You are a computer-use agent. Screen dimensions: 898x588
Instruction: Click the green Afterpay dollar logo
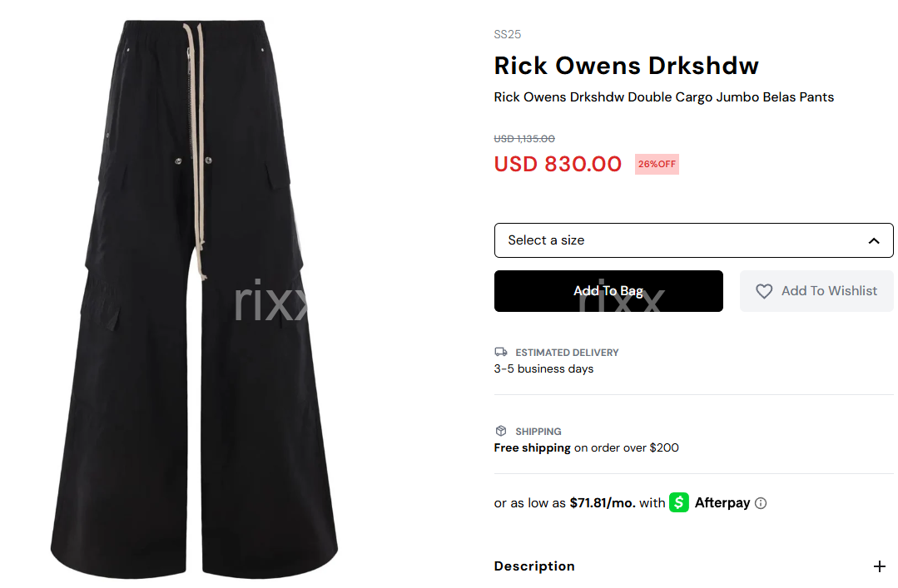(678, 502)
